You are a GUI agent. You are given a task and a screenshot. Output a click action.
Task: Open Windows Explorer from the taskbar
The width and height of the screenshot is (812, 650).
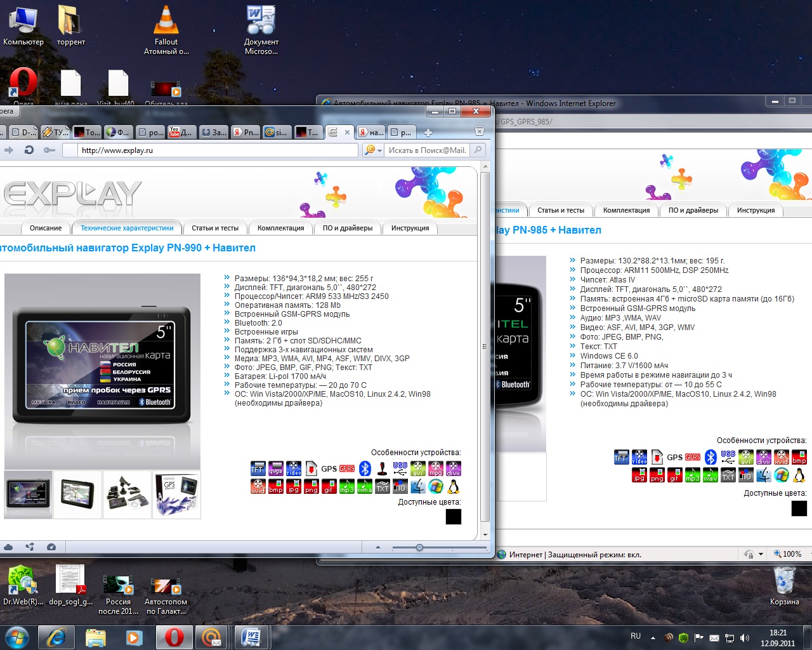[x=96, y=637]
